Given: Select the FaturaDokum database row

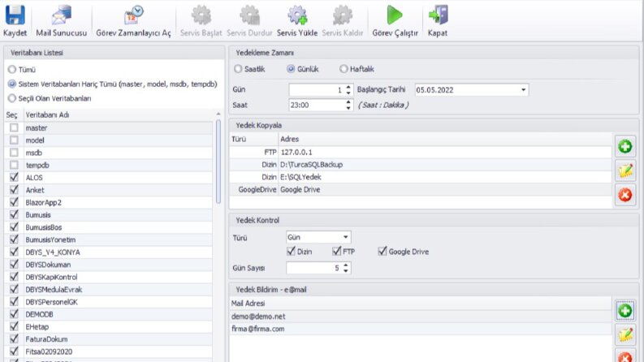Looking at the screenshot, I should (110, 339).
